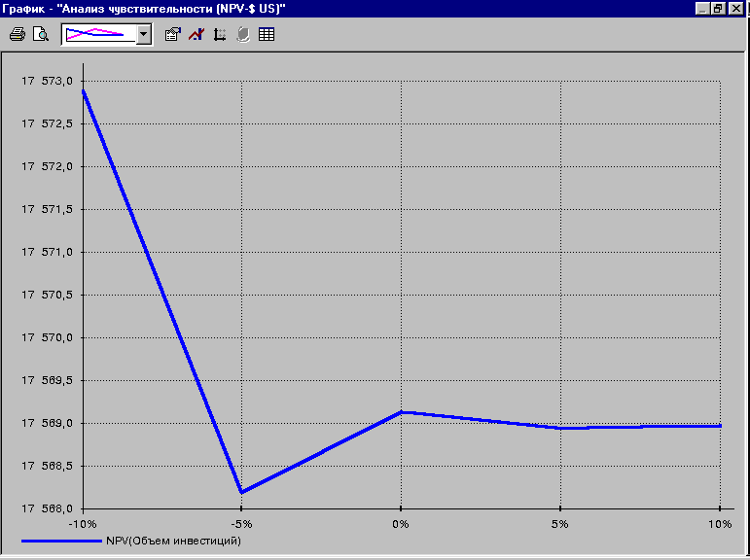
Task: Click legend entry NPV(Объем инвестиций)
Action: (x=173, y=541)
